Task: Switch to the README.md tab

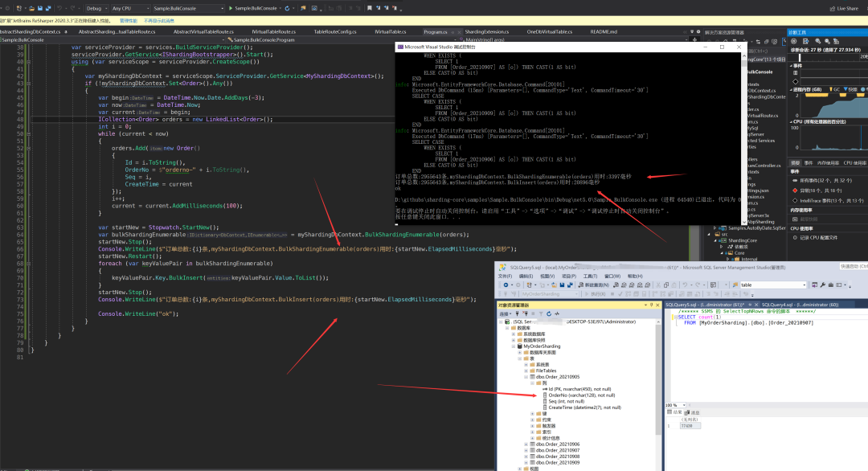Action: click(604, 31)
